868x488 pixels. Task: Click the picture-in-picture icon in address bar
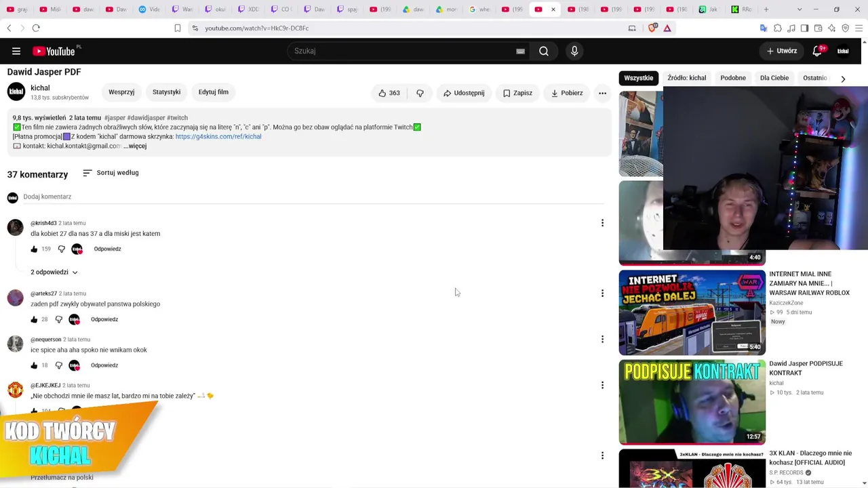tap(632, 28)
